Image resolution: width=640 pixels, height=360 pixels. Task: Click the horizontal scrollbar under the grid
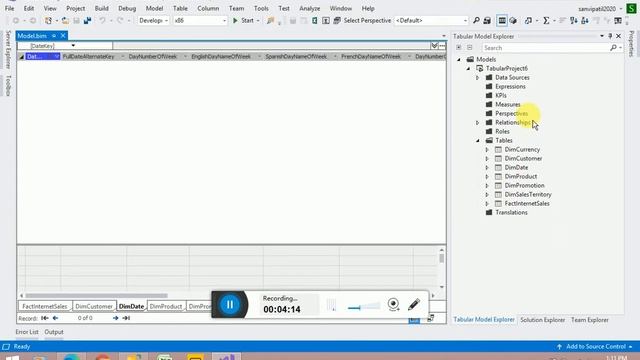(x=96, y=296)
